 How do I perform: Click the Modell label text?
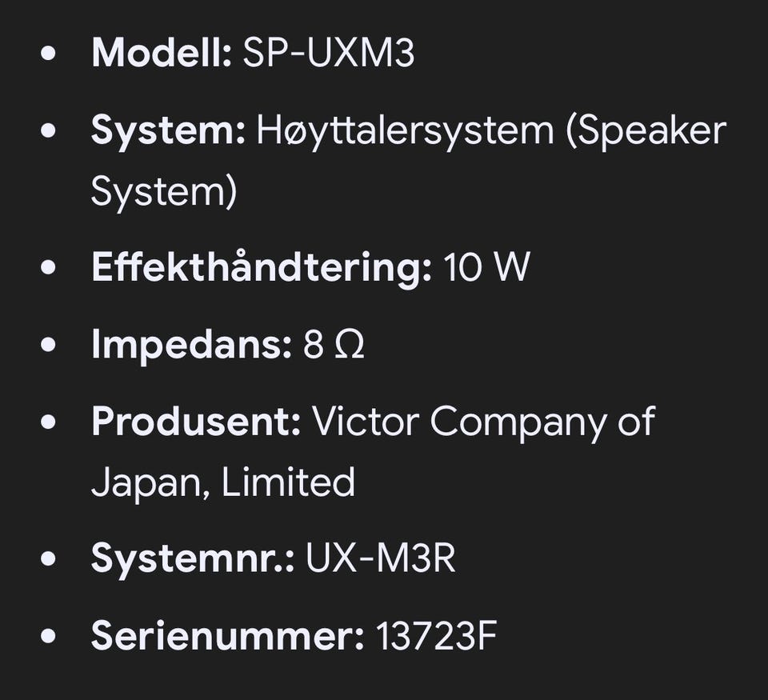tap(161, 53)
